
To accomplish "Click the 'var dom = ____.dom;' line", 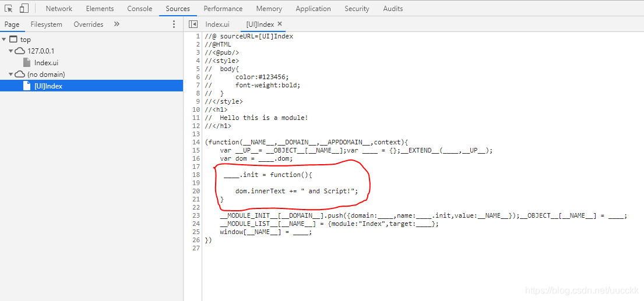I will [x=256, y=158].
